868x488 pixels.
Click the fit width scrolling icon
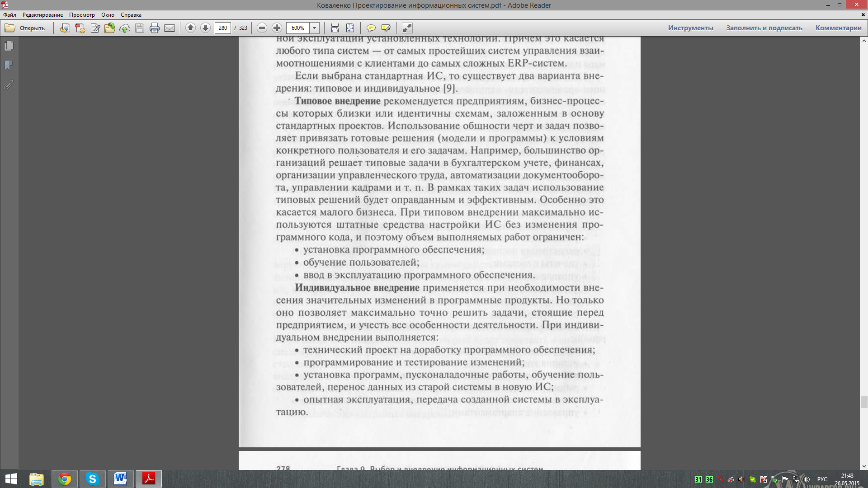point(335,28)
